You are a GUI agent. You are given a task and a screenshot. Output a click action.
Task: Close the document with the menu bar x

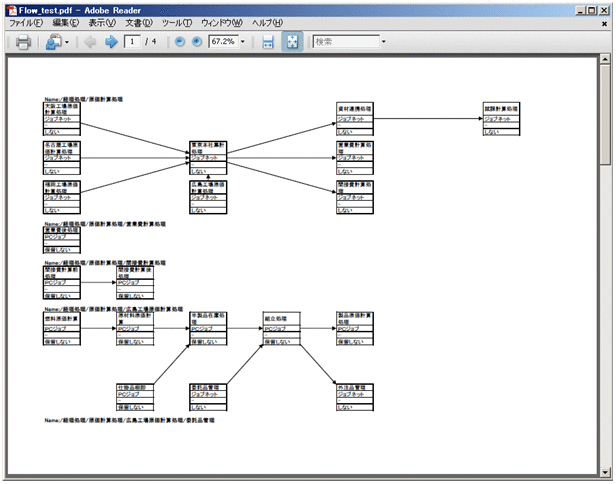point(605,22)
